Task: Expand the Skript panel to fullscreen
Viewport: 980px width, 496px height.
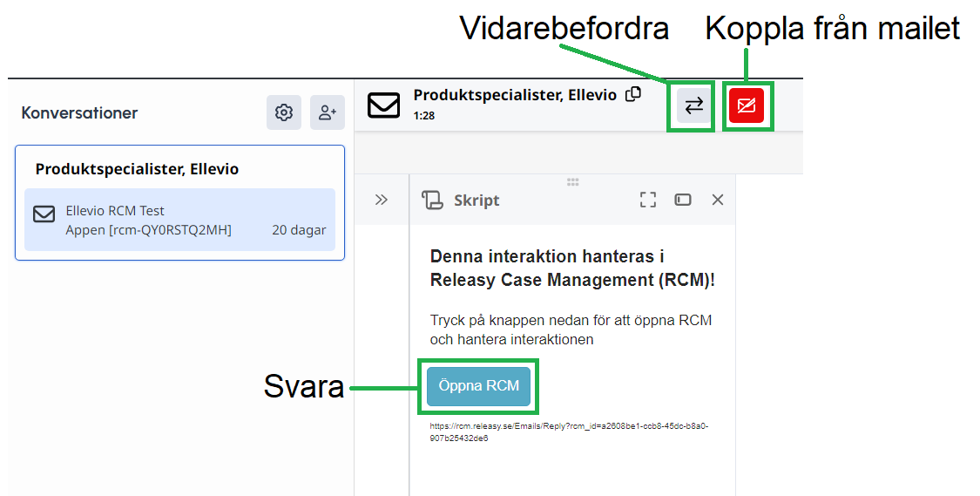Action: [x=648, y=200]
